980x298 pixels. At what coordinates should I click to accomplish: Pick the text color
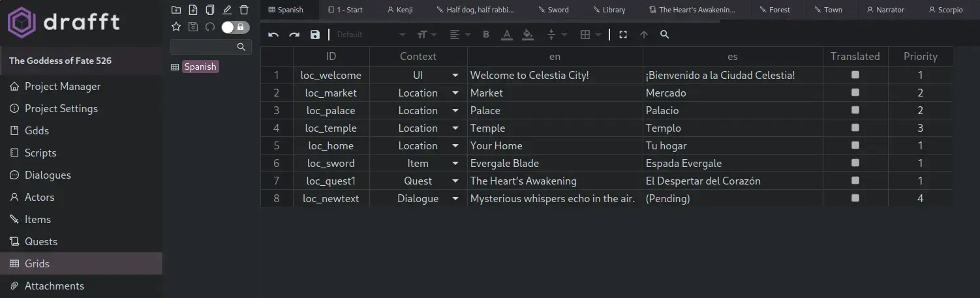click(506, 35)
